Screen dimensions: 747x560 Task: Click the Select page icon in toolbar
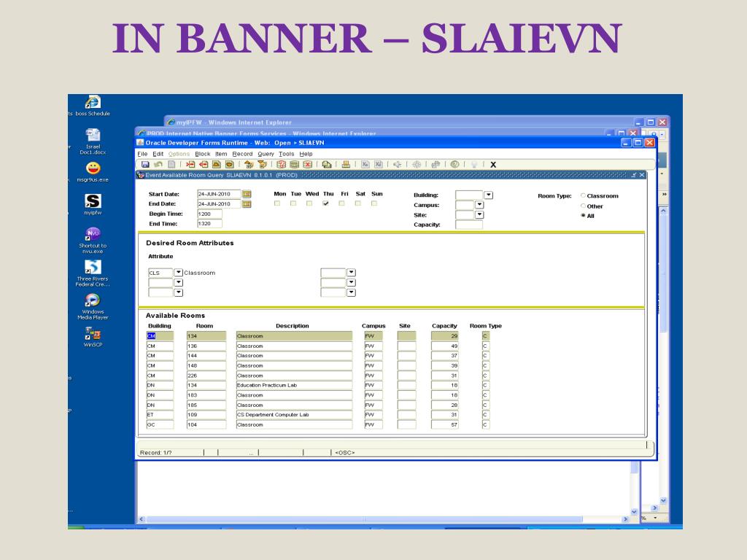pyautogui.click(x=171, y=164)
